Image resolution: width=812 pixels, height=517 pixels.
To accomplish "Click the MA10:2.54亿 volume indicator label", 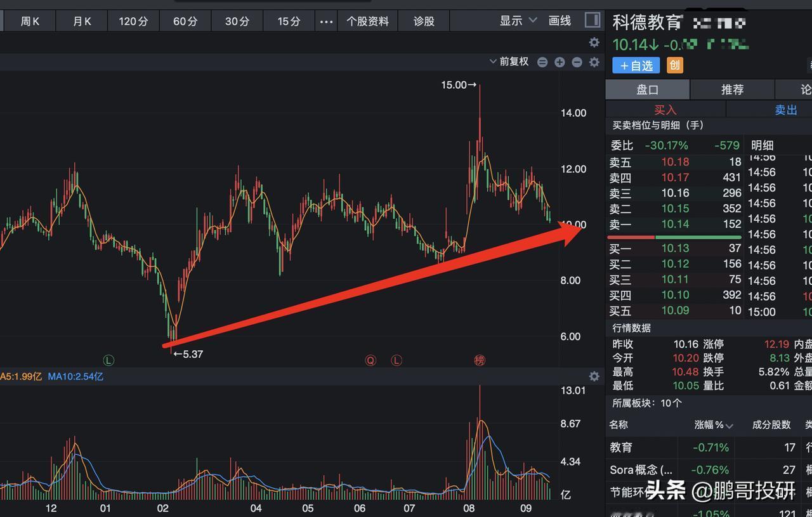I will (x=75, y=376).
